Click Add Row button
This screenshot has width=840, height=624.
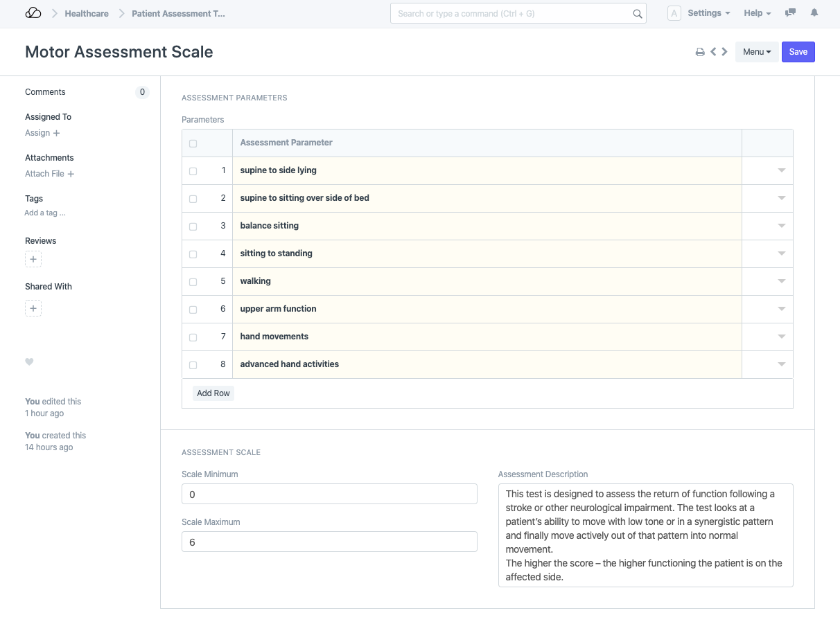tap(213, 393)
